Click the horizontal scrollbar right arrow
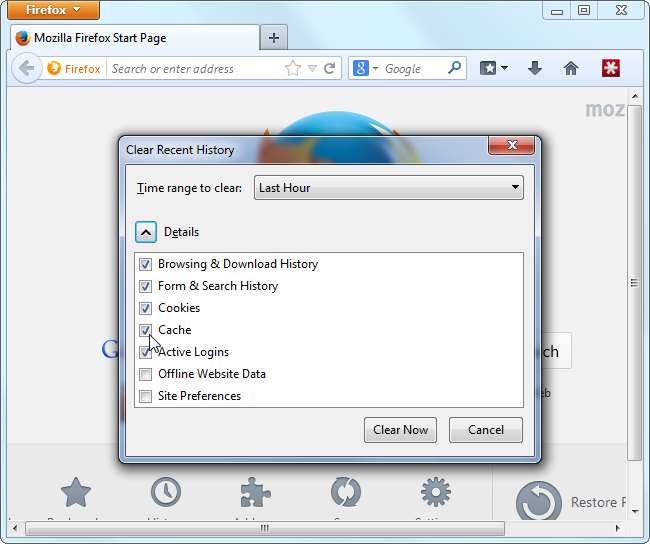650x544 pixels. pos(618,528)
